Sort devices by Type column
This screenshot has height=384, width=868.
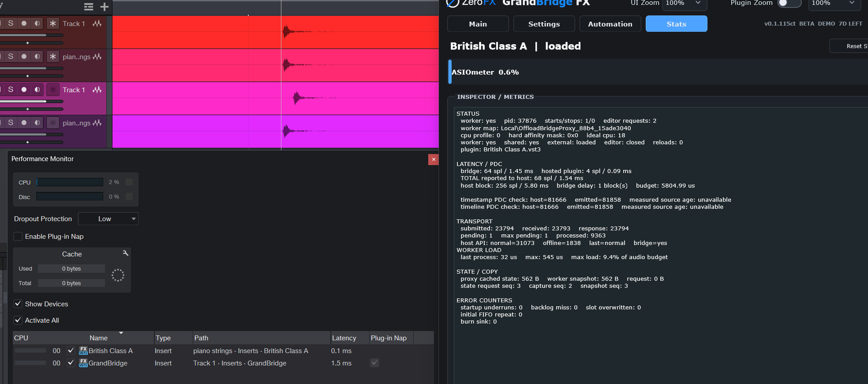click(173, 338)
